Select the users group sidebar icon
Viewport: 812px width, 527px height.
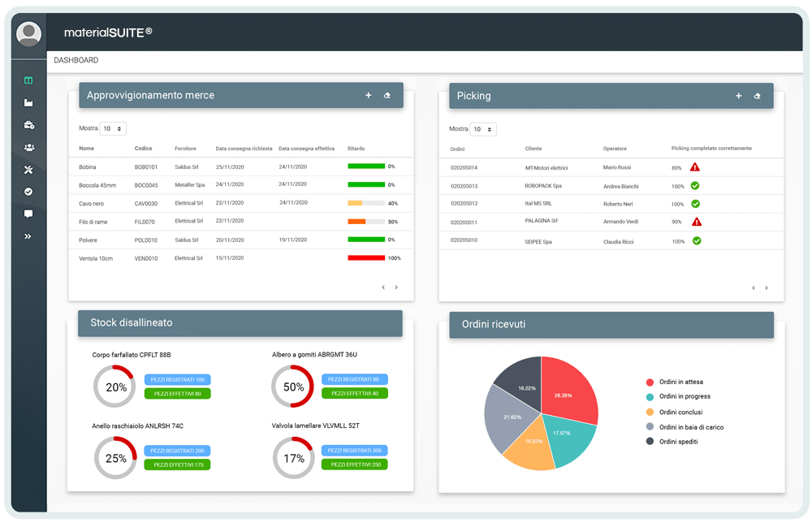pos(28,147)
